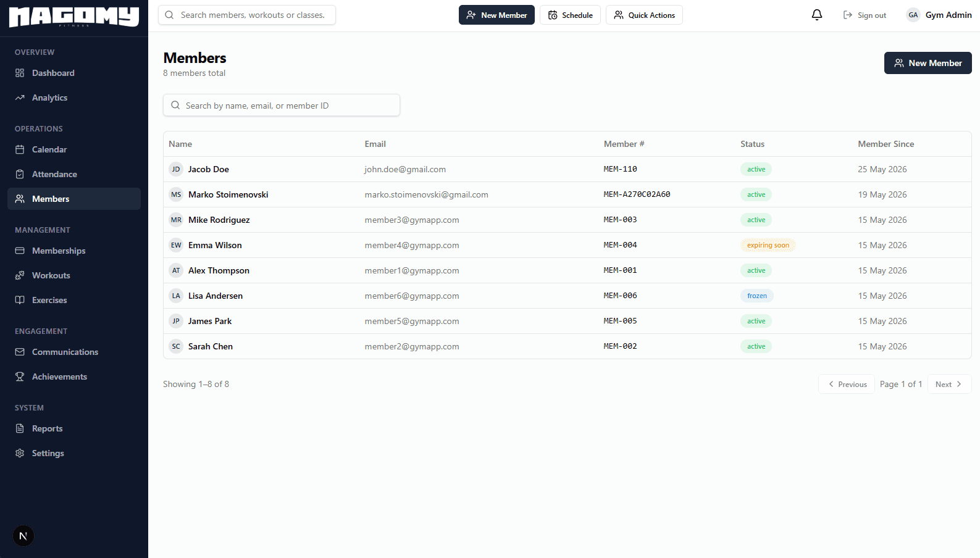The image size is (980, 558).
Task: Click New Member button in top toolbar
Action: pyautogui.click(x=496, y=15)
